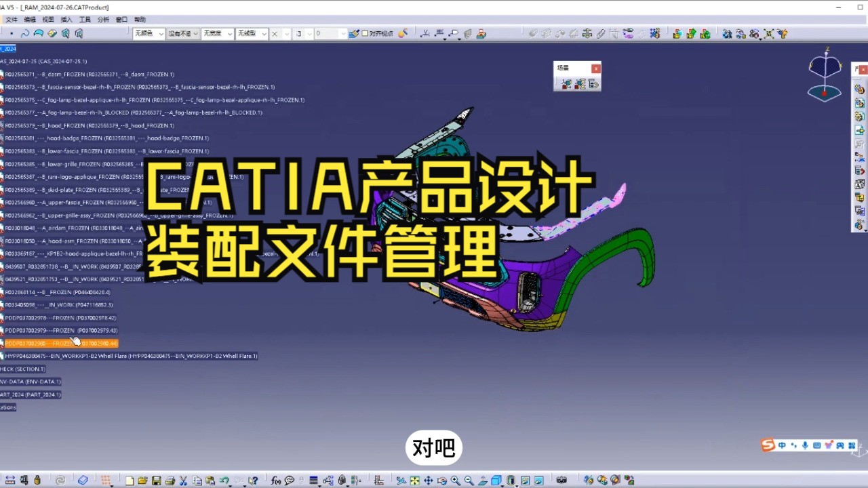Open the 无颜色 color dropdown
The height and width of the screenshot is (488, 868).
pos(149,33)
